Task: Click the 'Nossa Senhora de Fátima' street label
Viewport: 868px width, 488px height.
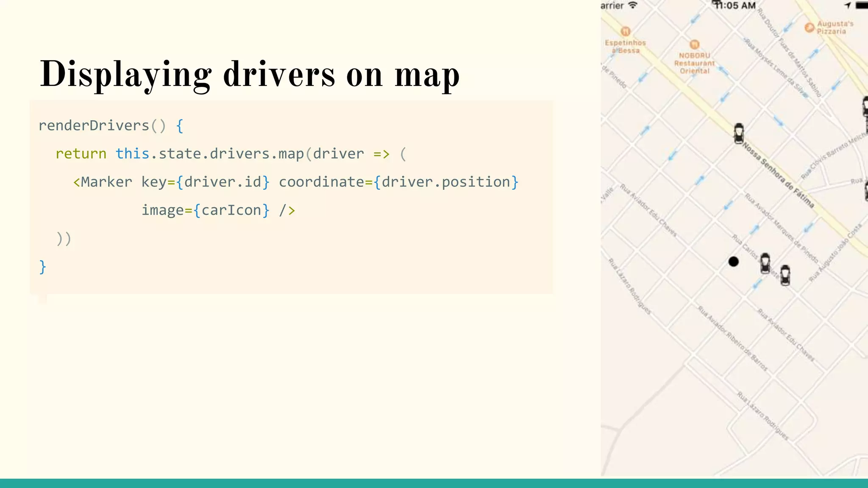Action: click(x=778, y=175)
